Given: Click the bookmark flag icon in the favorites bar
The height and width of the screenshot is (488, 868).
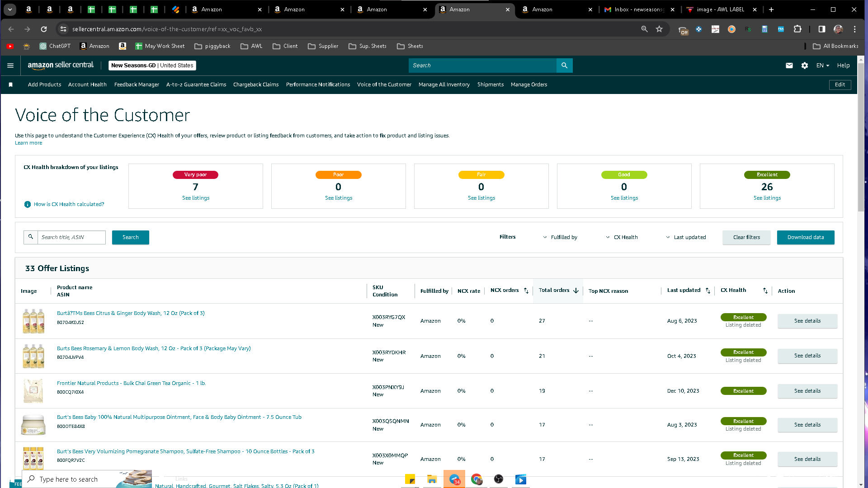Looking at the screenshot, I should [11, 84].
